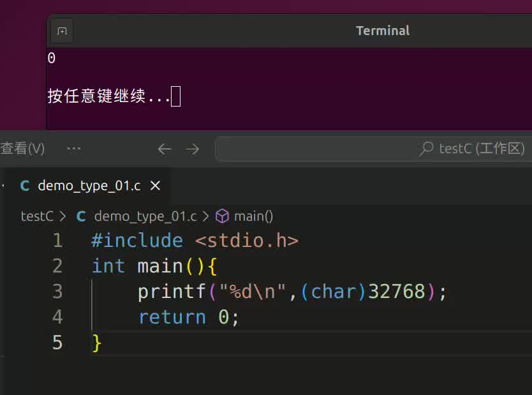
Task: Open a new tab in Terminal
Action: point(62,31)
